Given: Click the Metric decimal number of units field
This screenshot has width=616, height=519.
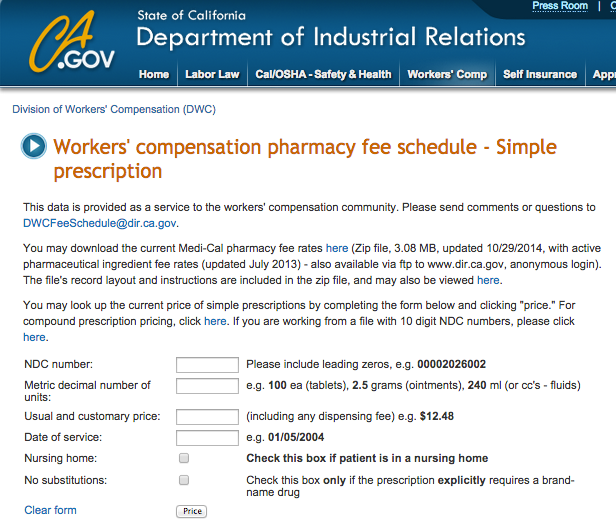Looking at the screenshot, I should (x=207, y=386).
